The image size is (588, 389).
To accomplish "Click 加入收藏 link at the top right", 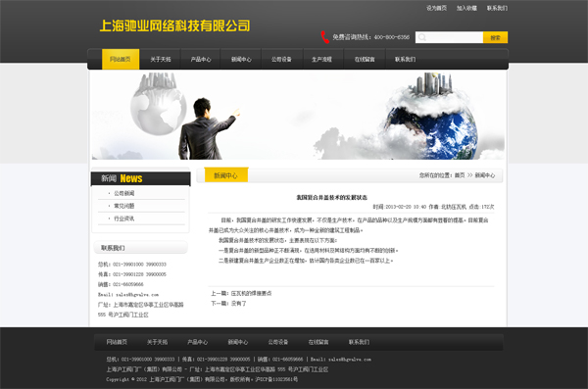I will click(x=466, y=8).
